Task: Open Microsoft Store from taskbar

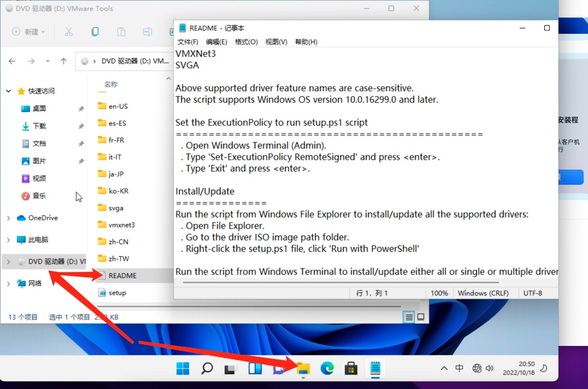Action: tap(351, 369)
